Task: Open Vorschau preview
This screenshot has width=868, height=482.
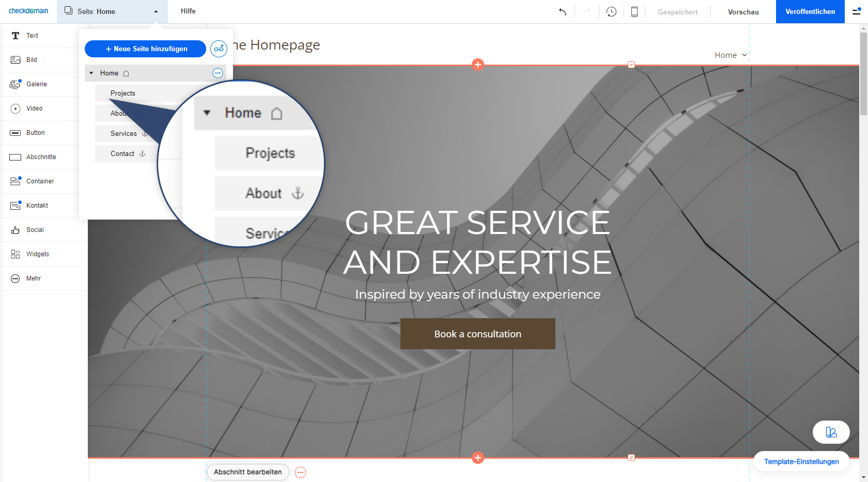Action: click(x=743, y=12)
